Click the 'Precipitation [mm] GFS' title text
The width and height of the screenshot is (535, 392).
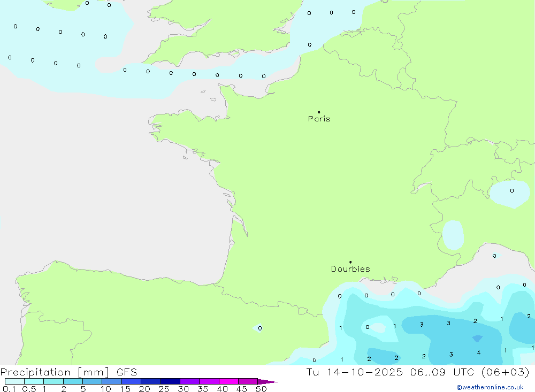click(x=68, y=372)
